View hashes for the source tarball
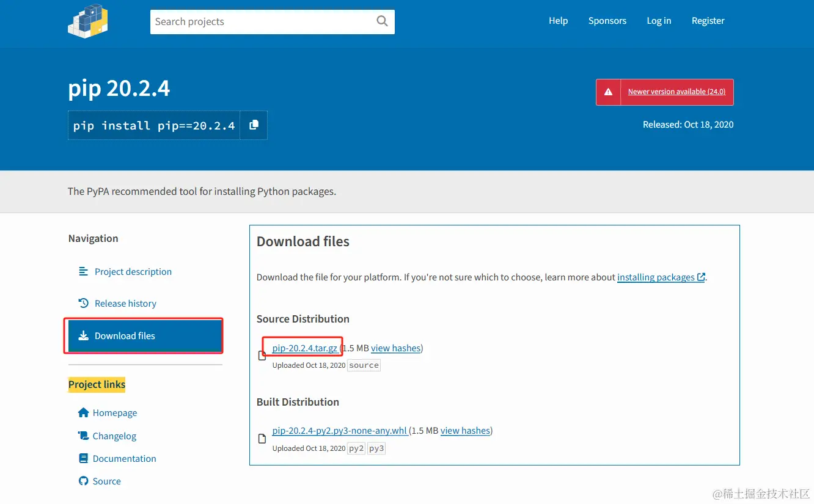This screenshot has height=504, width=814. (396, 348)
